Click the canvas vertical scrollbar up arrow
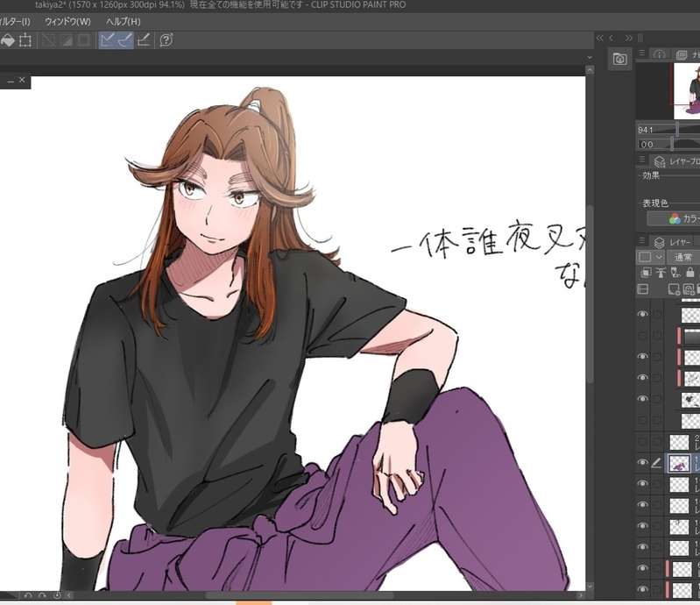Image resolution: width=700 pixels, height=605 pixels. (x=590, y=70)
